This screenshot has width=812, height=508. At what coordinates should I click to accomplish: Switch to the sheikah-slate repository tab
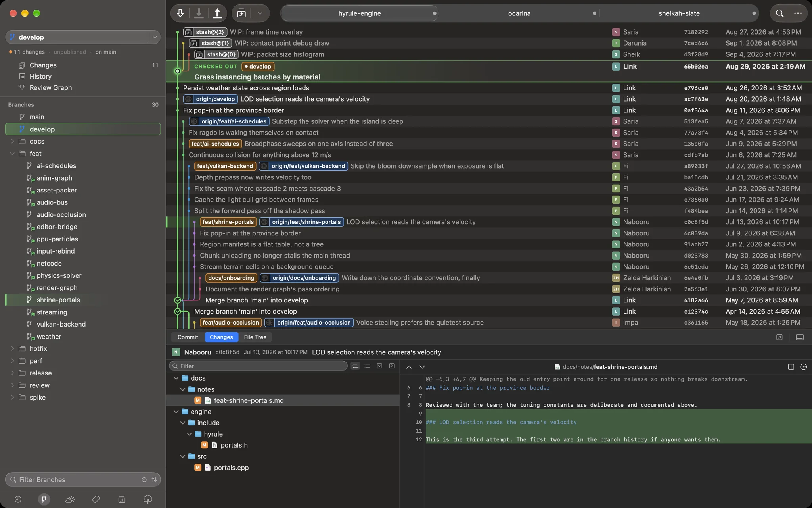[x=679, y=13]
